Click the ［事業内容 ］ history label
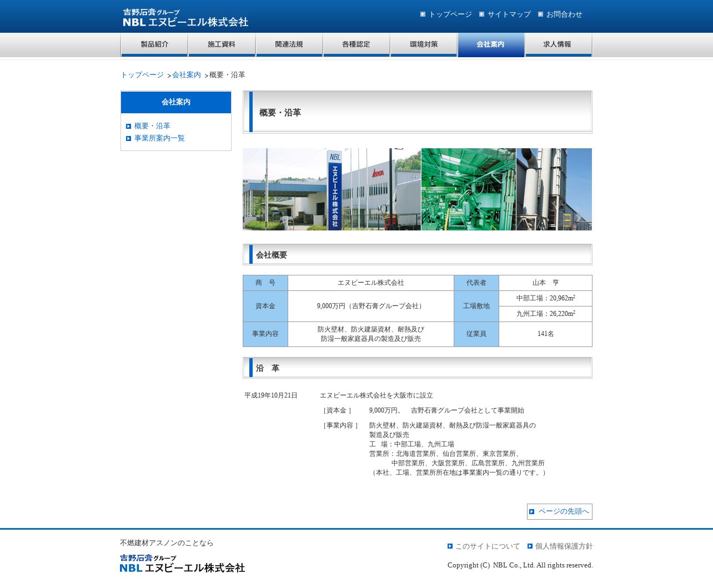Image resolution: width=713 pixels, height=588 pixels. tap(340, 426)
